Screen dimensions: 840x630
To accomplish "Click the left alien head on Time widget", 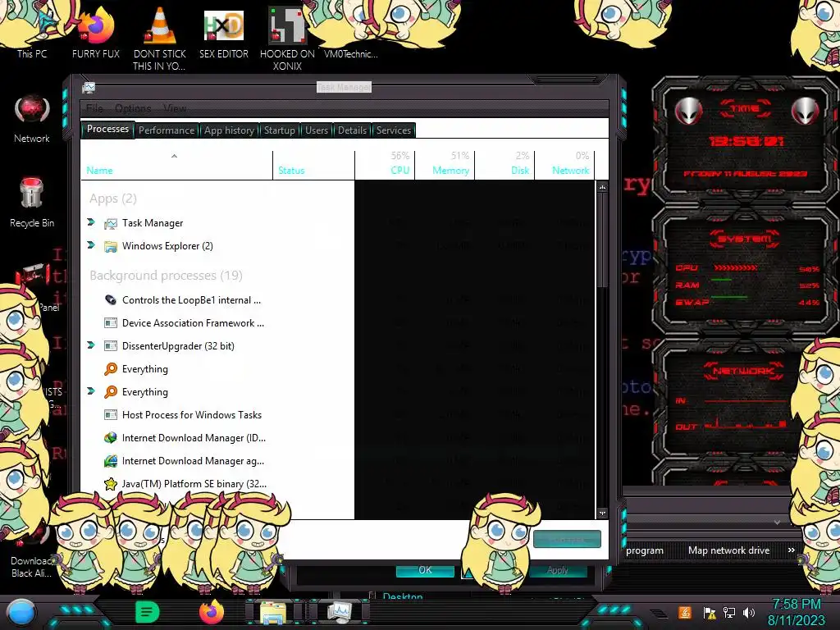I will tap(689, 111).
